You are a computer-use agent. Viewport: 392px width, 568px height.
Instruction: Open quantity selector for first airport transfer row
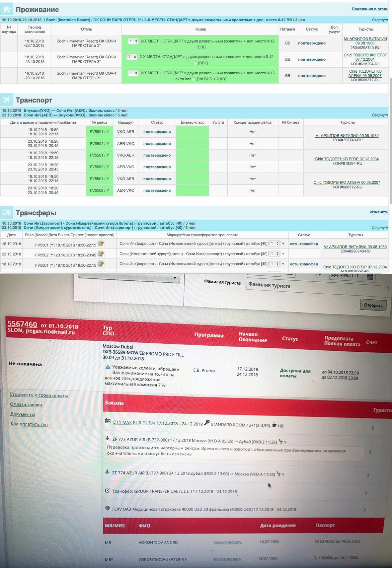click(x=274, y=244)
